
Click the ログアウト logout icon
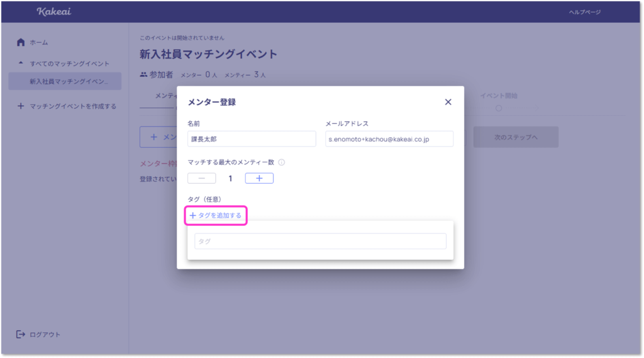click(x=21, y=334)
